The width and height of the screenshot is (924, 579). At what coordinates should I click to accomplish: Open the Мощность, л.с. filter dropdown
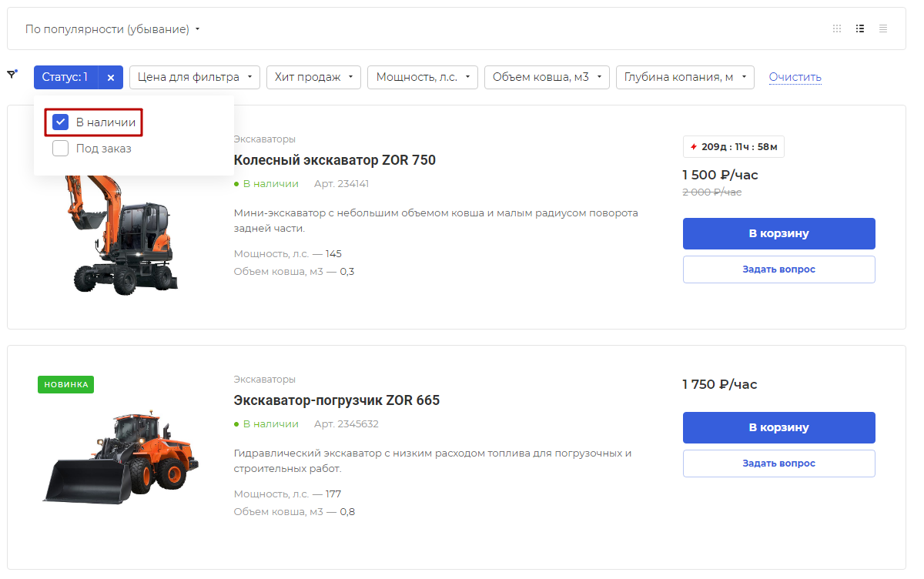(423, 77)
